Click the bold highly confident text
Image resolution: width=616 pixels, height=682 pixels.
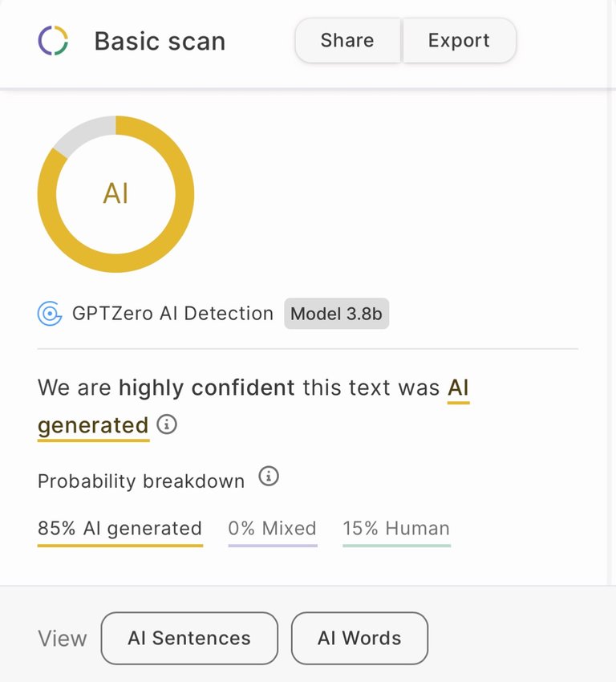point(207,388)
